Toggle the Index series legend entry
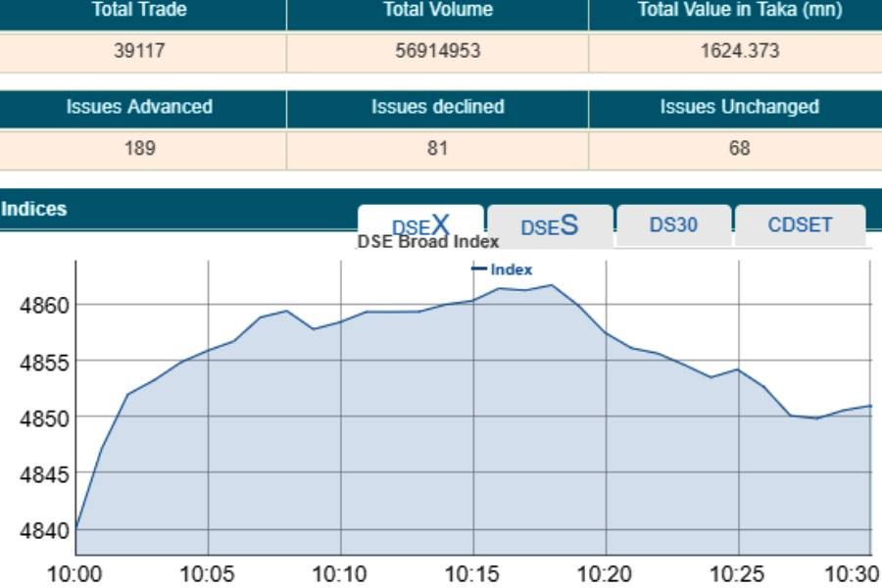The width and height of the screenshot is (882, 588). 511,269
